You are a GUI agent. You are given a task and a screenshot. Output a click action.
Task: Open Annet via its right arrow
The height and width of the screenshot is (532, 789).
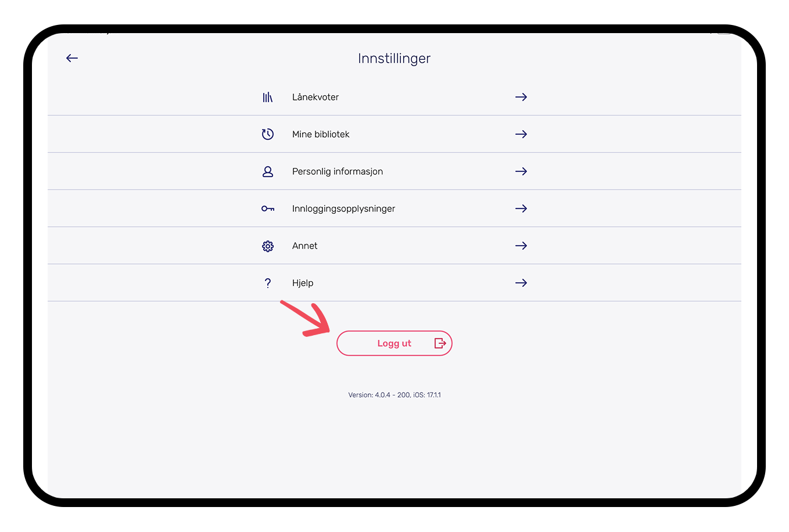(521, 246)
